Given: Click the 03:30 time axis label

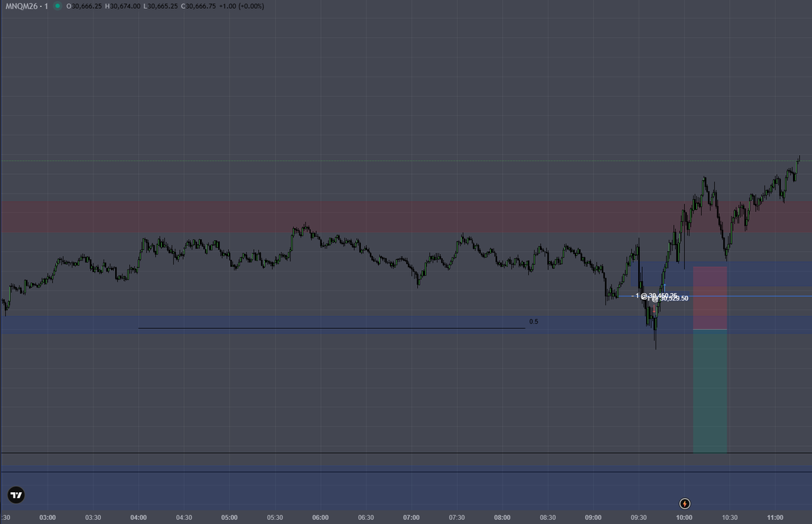Looking at the screenshot, I should click(93, 517).
